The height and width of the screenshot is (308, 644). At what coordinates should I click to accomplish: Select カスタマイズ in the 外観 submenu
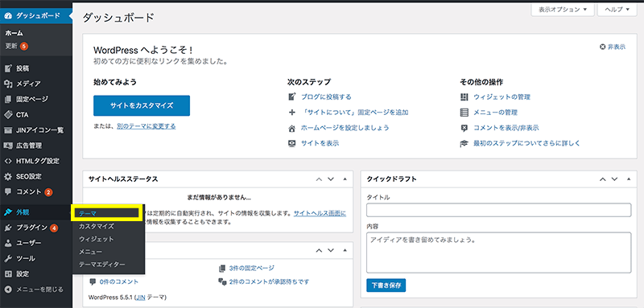(97, 227)
